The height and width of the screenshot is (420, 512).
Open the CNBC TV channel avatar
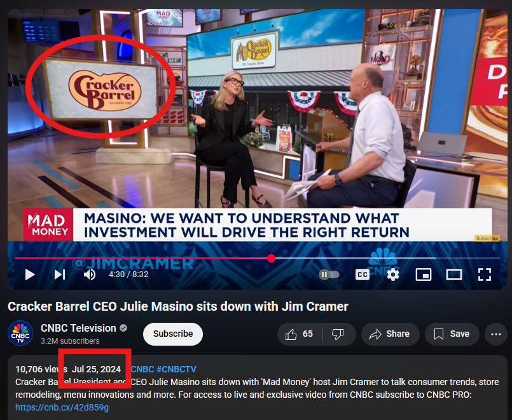click(x=20, y=333)
